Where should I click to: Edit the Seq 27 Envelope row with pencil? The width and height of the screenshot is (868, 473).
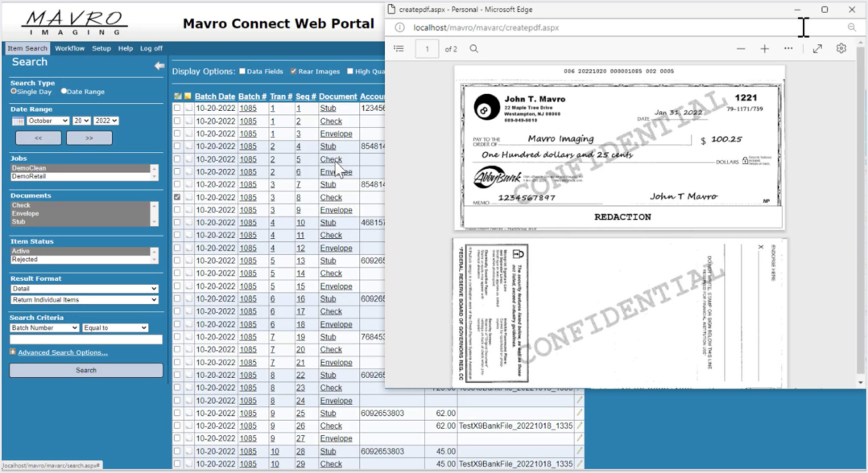pyautogui.click(x=579, y=438)
